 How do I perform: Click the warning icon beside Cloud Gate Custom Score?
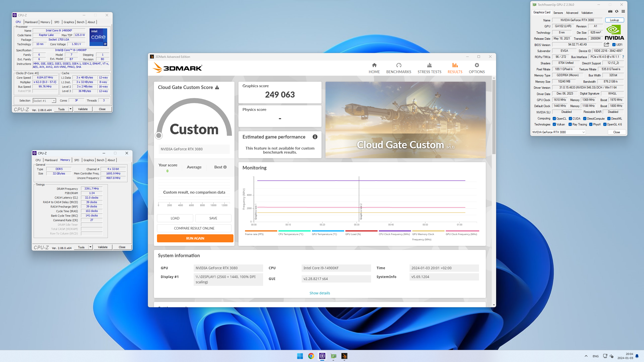point(217,87)
